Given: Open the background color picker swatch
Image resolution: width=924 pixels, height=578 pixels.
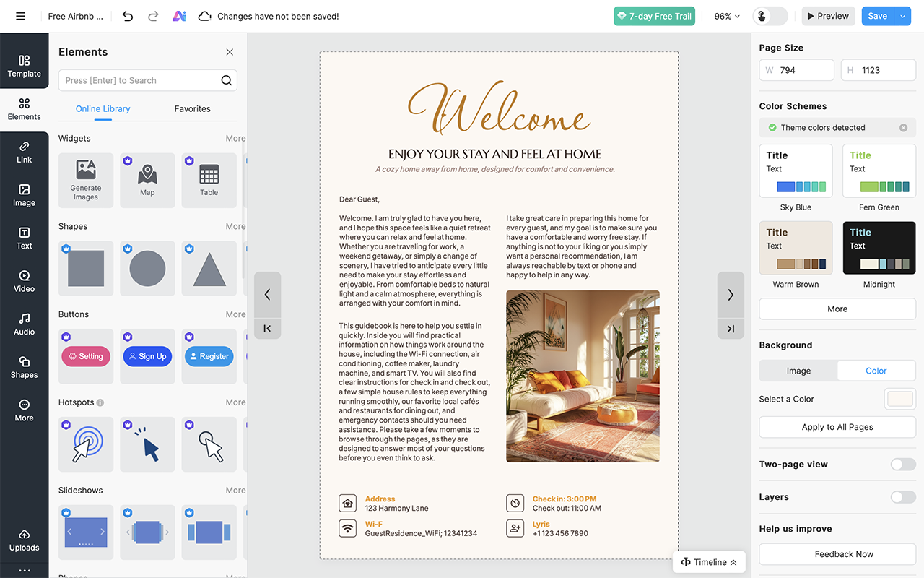Looking at the screenshot, I should coord(901,399).
